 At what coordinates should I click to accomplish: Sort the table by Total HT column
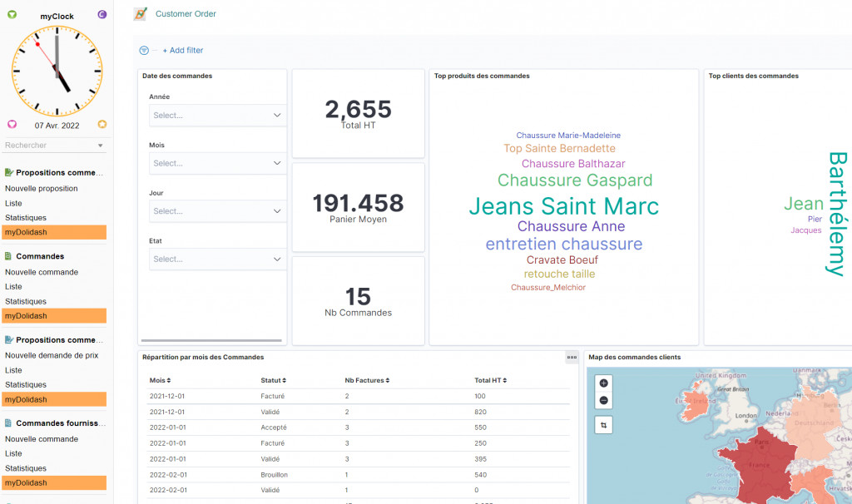pyautogui.click(x=490, y=380)
